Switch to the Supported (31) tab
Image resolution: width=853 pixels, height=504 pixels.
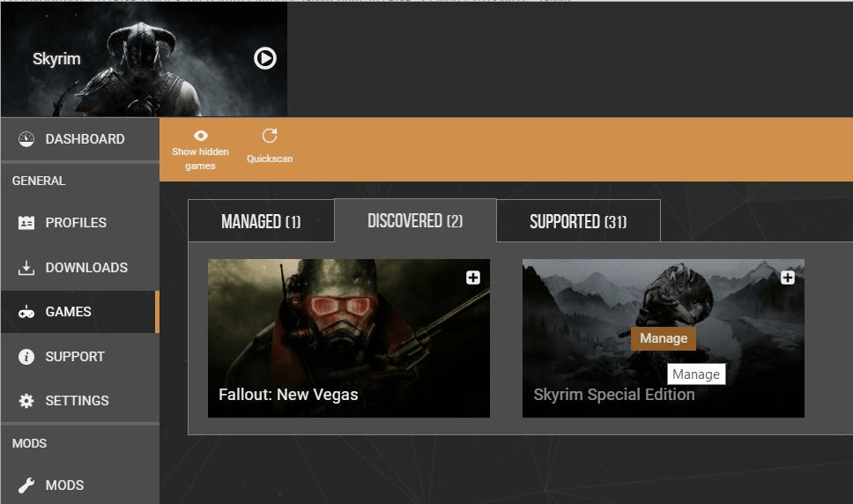tap(578, 221)
